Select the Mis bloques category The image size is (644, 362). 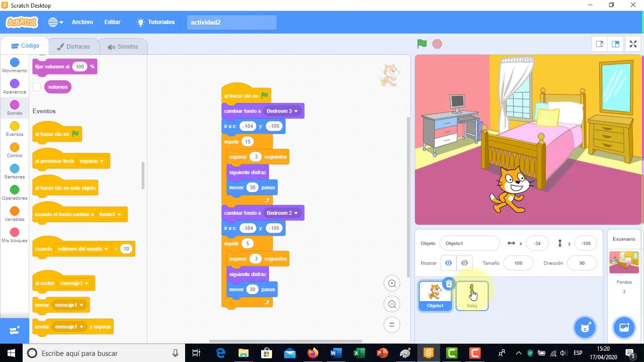pyautogui.click(x=15, y=235)
